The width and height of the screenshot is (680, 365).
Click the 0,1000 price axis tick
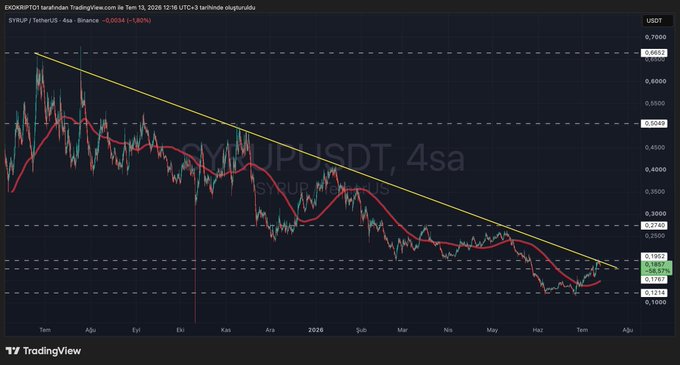point(655,302)
